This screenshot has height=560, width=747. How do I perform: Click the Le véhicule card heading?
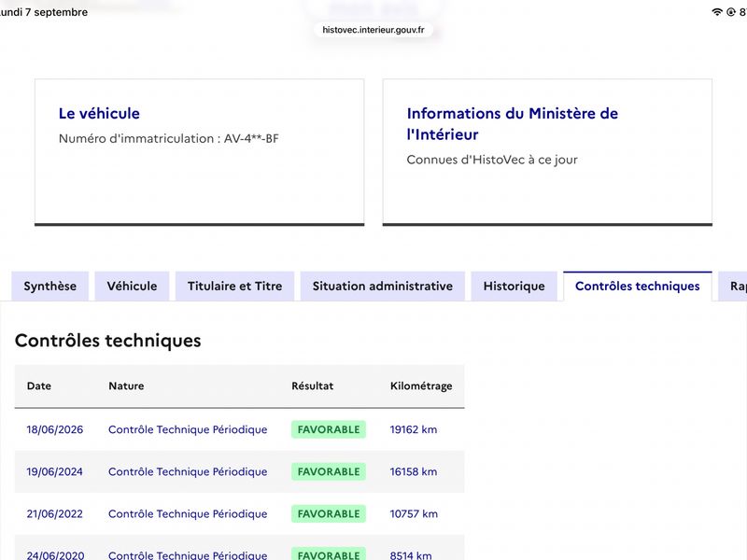click(99, 113)
